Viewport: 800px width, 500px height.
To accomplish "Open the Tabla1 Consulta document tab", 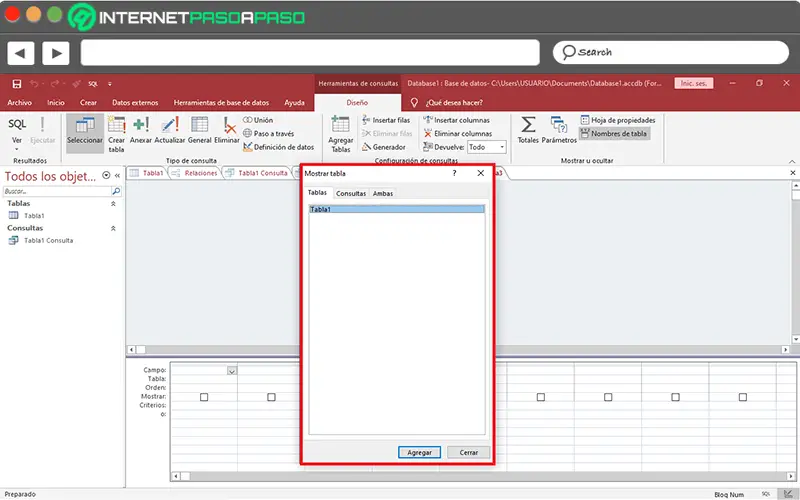I will [x=258, y=173].
